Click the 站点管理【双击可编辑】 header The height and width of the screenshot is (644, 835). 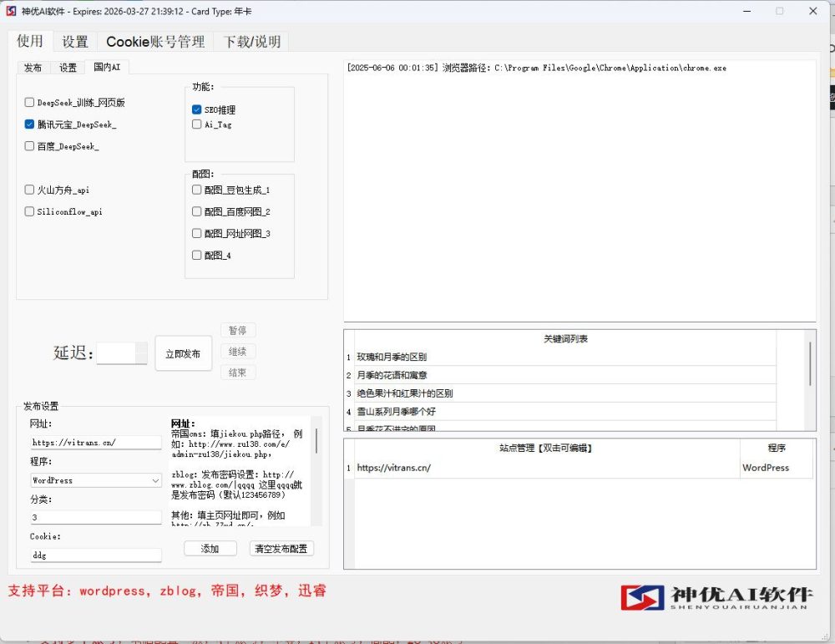tap(547, 448)
